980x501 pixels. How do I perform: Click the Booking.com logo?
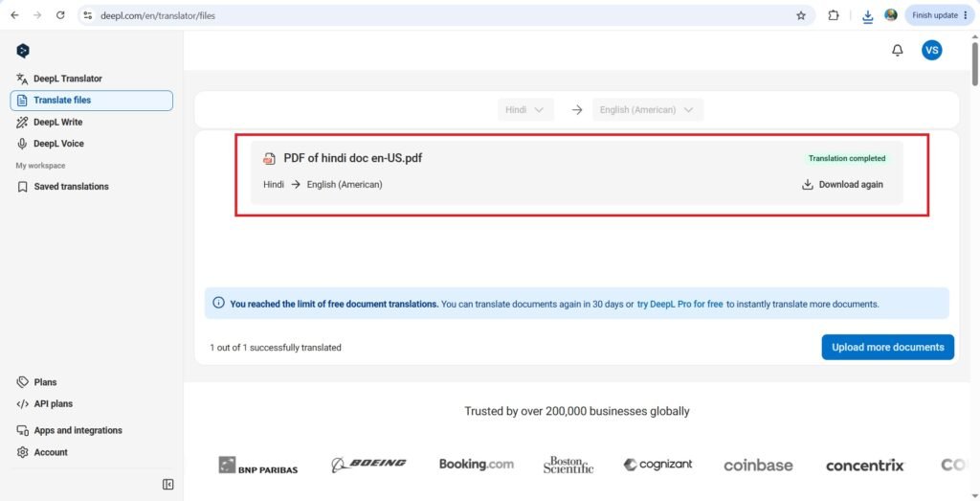click(477, 465)
